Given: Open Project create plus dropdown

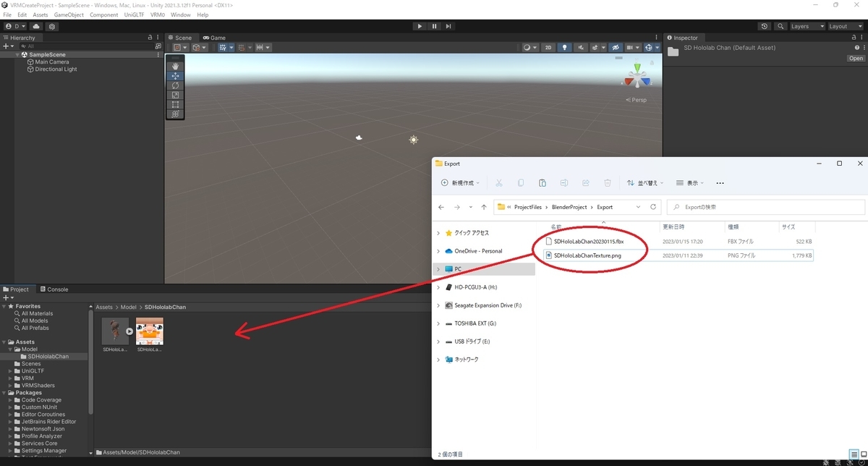Looking at the screenshot, I should tap(8, 297).
